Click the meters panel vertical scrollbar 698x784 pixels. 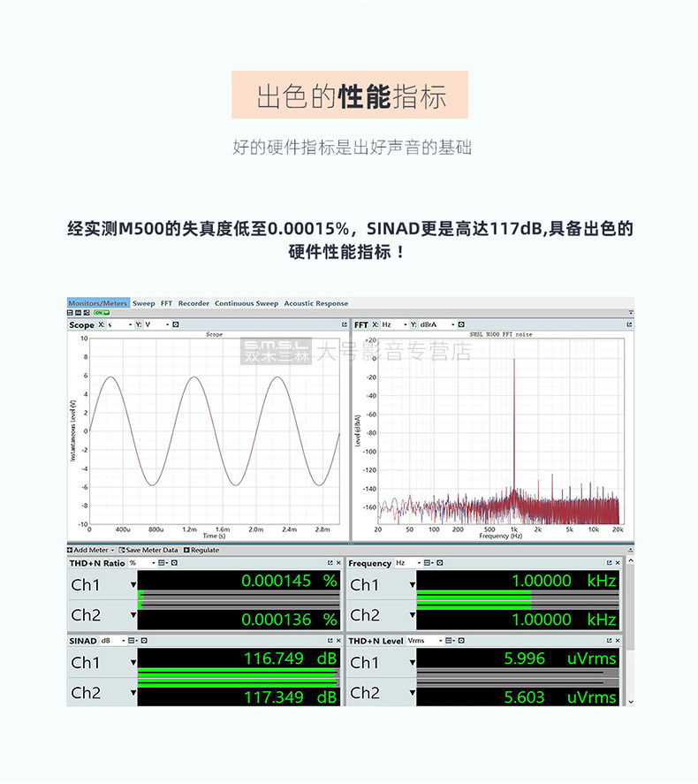tap(631, 608)
